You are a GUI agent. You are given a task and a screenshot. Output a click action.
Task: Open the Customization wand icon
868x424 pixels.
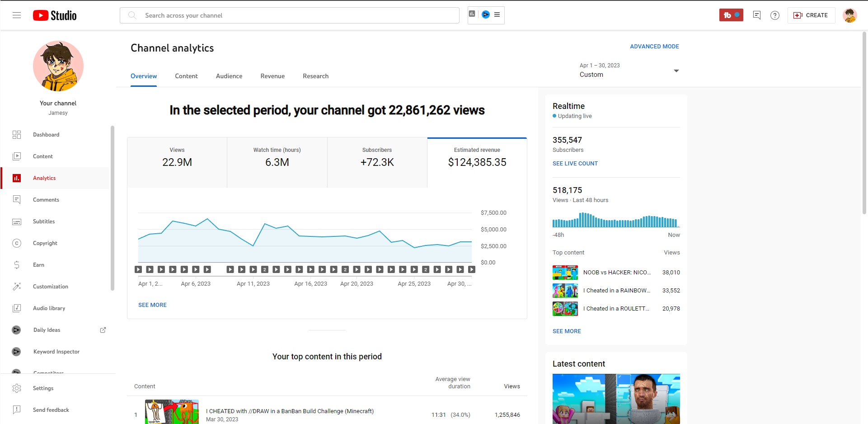[x=17, y=287]
